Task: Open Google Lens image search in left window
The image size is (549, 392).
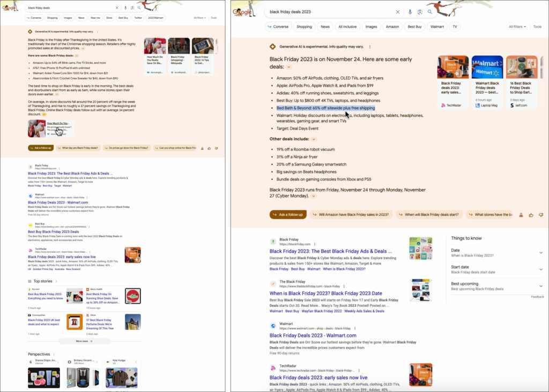Action: 132,7
